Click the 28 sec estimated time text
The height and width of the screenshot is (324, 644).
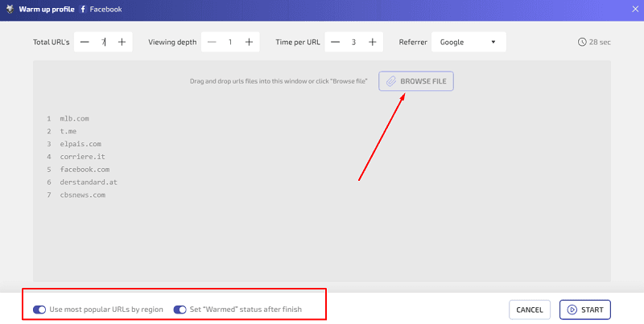(600, 43)
